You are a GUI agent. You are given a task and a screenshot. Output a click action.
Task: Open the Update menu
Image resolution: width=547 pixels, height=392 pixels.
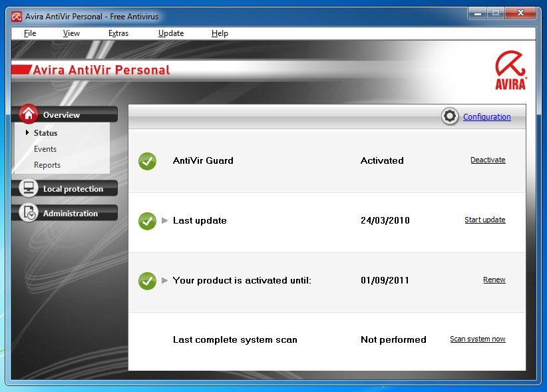pos(171,33)
